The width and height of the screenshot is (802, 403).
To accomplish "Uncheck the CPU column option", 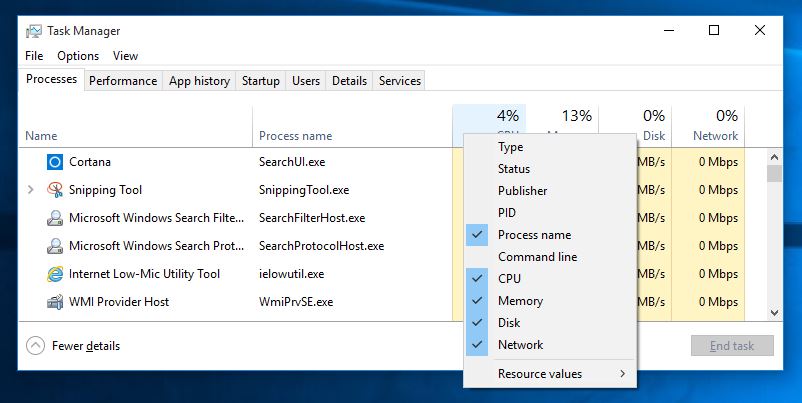I will (x=550, y=279).
